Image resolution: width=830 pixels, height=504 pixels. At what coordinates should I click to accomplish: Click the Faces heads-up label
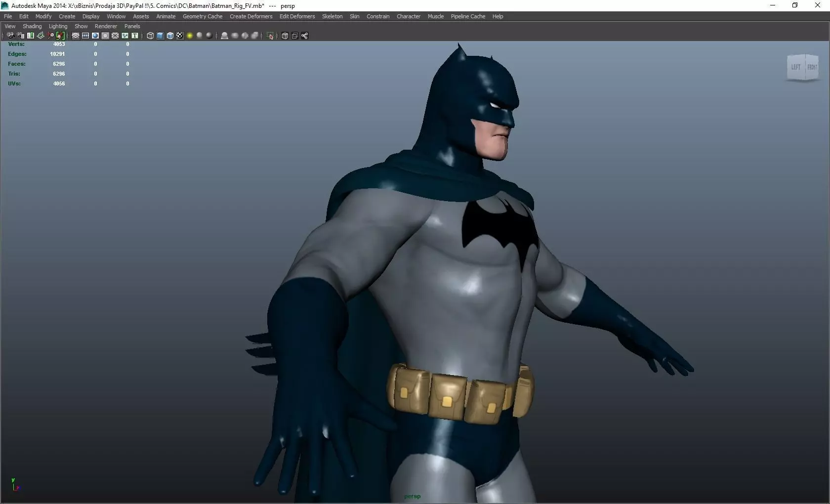17,64
